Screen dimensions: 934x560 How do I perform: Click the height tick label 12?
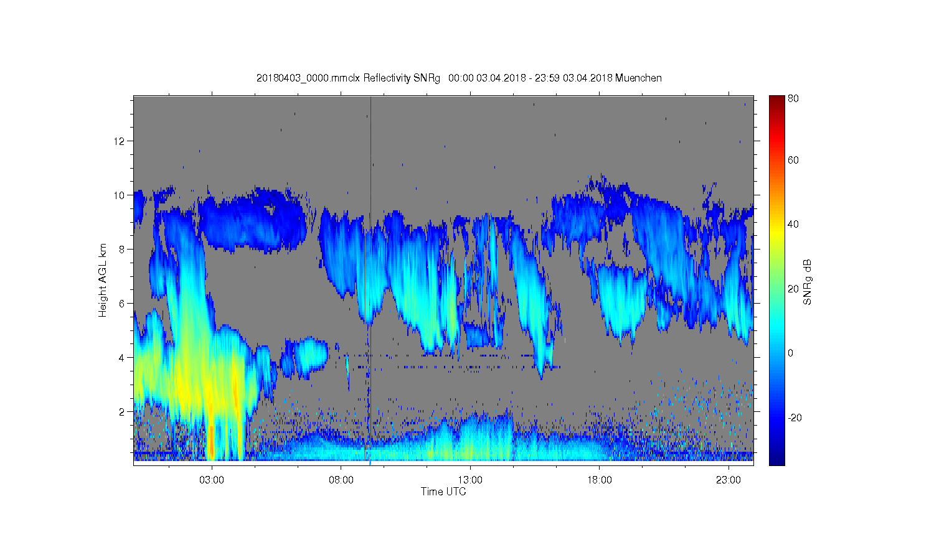tap(120, 141)
